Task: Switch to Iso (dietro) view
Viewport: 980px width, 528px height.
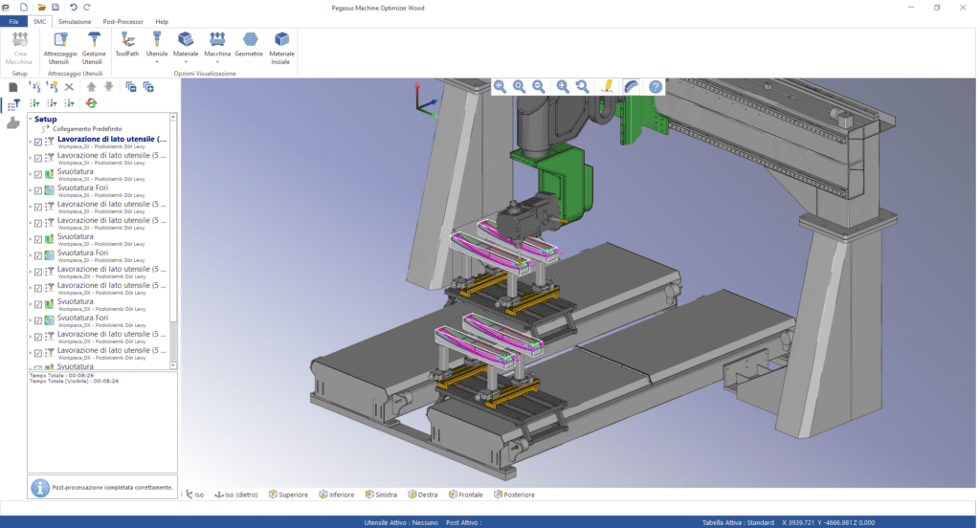Action: click(x=236, y=495)
